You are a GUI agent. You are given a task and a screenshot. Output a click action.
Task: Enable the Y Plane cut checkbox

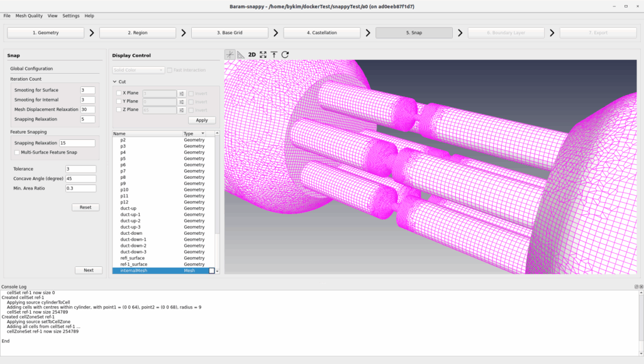click(119, 101)
